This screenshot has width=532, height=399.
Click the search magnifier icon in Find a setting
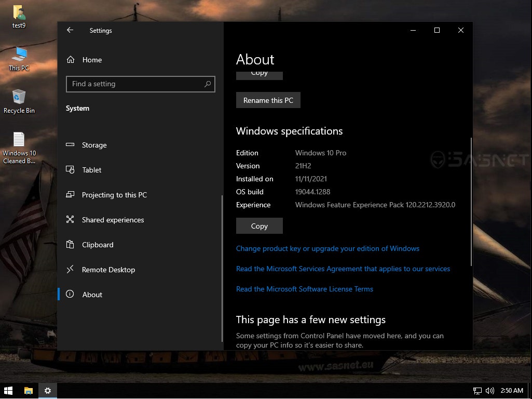[208, 84]
